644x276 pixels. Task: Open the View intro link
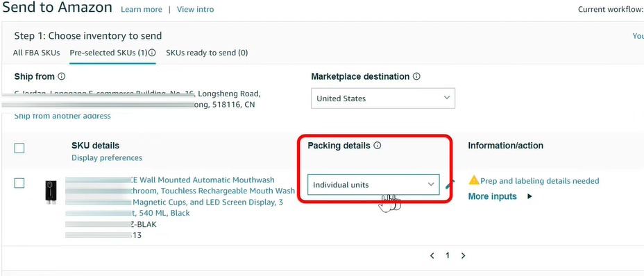tap(195, 9)
